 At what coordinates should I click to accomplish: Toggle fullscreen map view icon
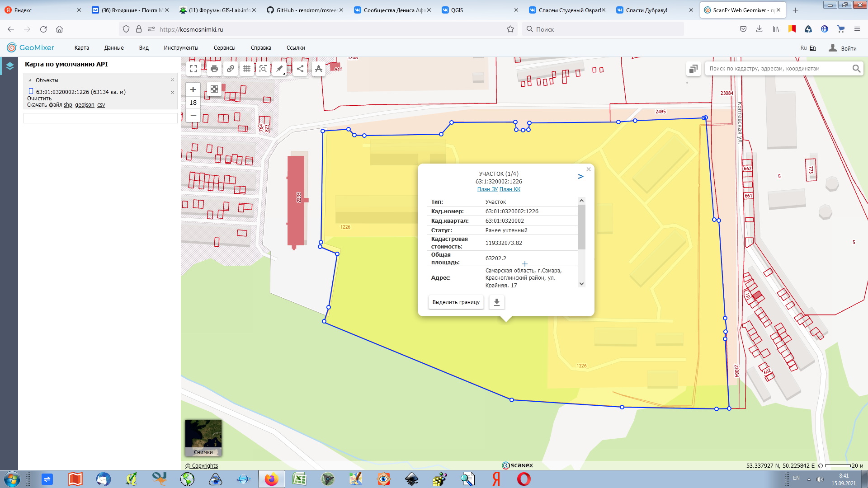pyautogui.click(x=193, y=69)
